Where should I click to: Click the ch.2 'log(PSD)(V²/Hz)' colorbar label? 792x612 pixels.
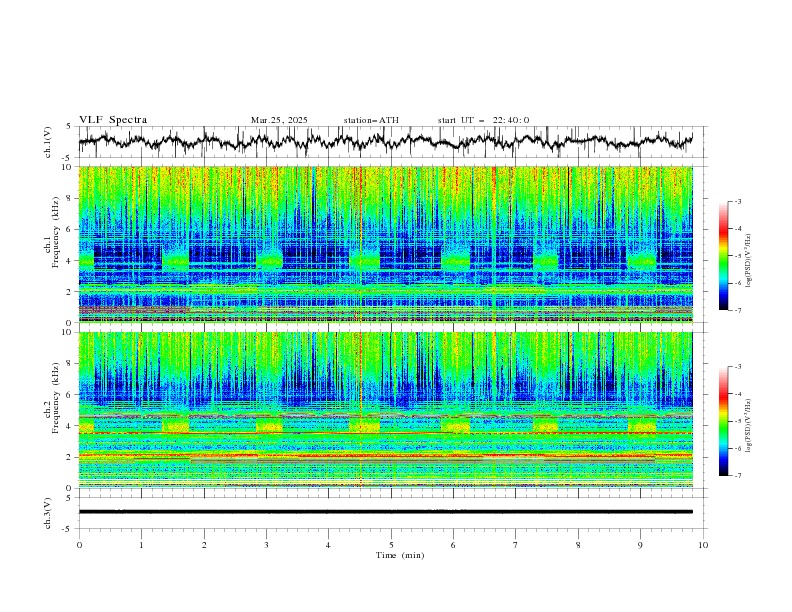click(x=748, y=426)
